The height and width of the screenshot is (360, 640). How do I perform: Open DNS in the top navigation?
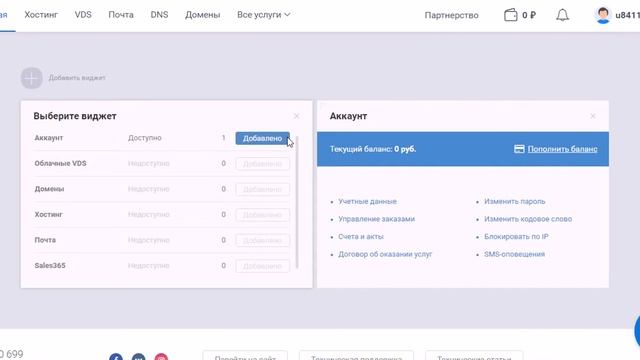[159, 15]
